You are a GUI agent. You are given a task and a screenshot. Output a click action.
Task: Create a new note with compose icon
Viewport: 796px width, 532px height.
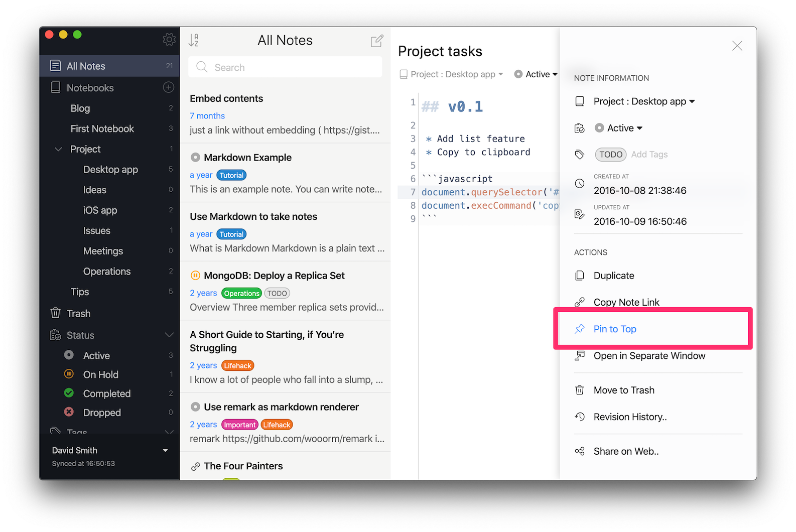tap(377, 41)
